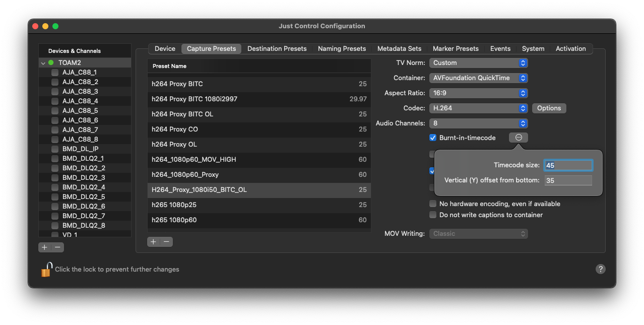This screenshot has height=325, width=644.
Task: Check the BMD_DL_IP channel box
Action: point(55,149)
